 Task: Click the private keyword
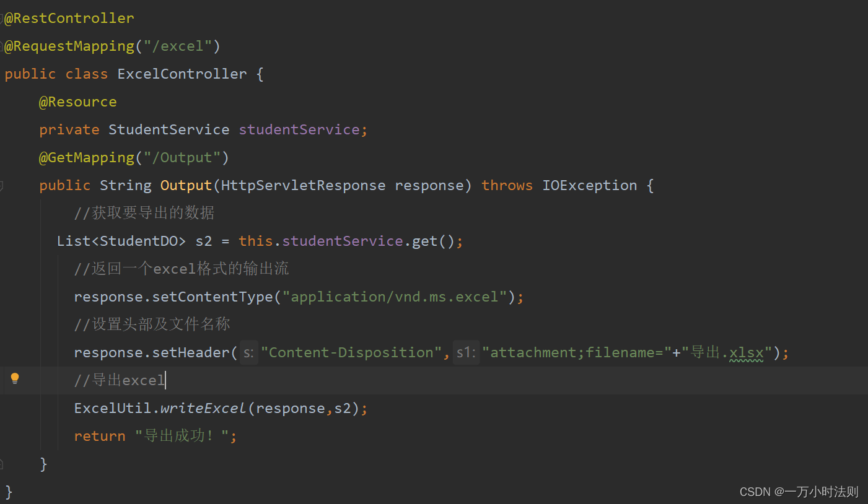click(69, 129)
